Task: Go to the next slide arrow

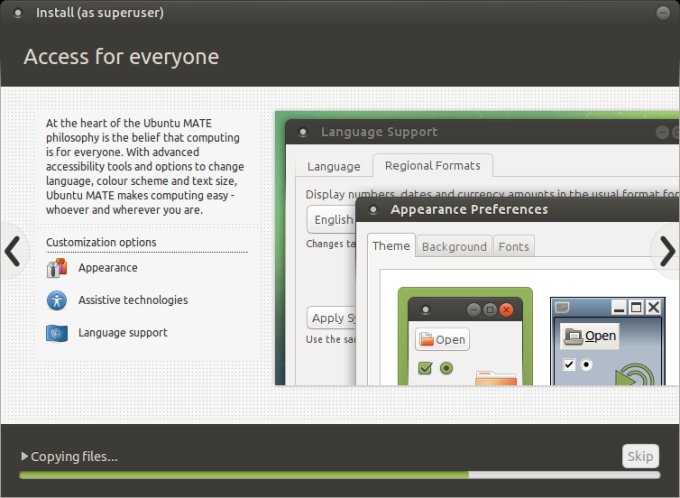Action: tap(666, 251)
